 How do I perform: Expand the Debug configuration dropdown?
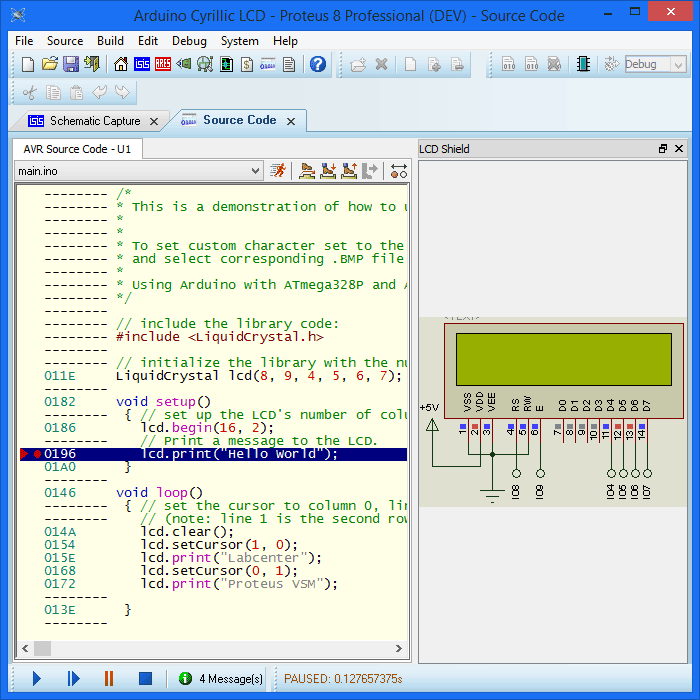click(x=678, y=64)
